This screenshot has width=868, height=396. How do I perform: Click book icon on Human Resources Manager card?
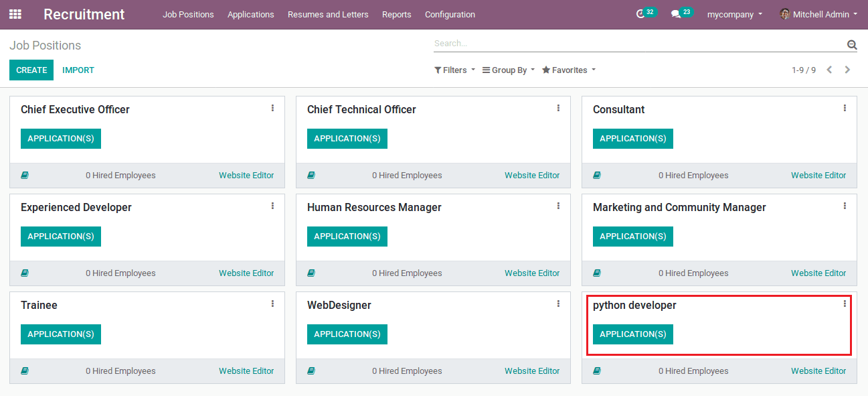pyautogui.click(x=311, y=273)
